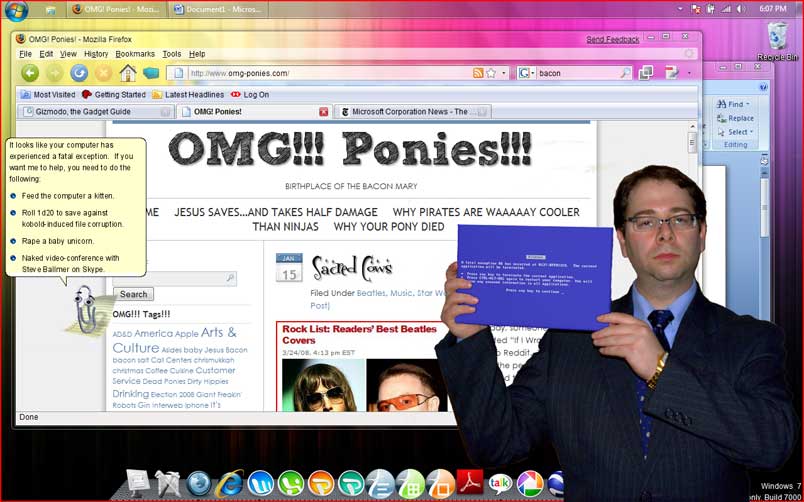This screenshot has width=804, height=502.
Task: Click the Send Feedback link
Action: 613,39
